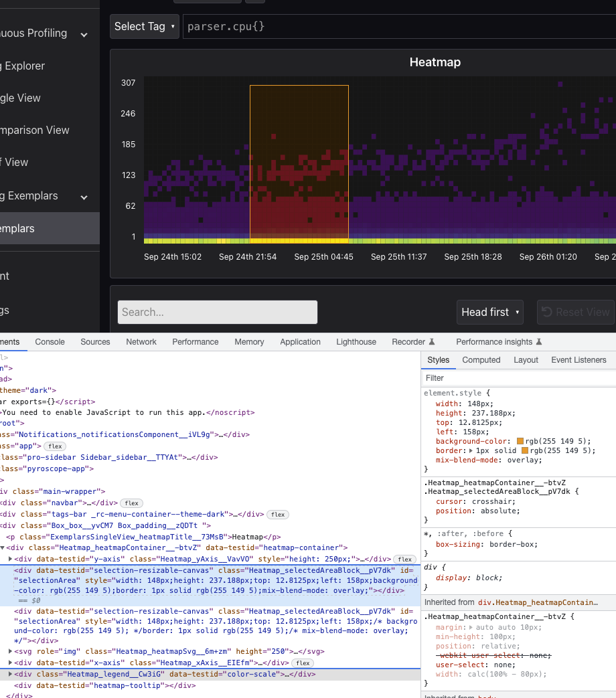Open the Computed styles tab
Screen dimensions: 616x698
[x=481, y=360]
